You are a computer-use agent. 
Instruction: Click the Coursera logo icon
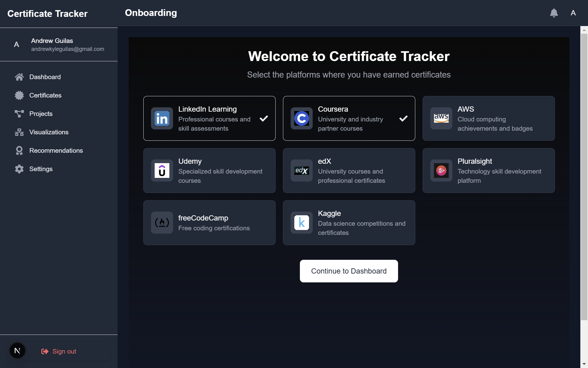pos(302,118)
